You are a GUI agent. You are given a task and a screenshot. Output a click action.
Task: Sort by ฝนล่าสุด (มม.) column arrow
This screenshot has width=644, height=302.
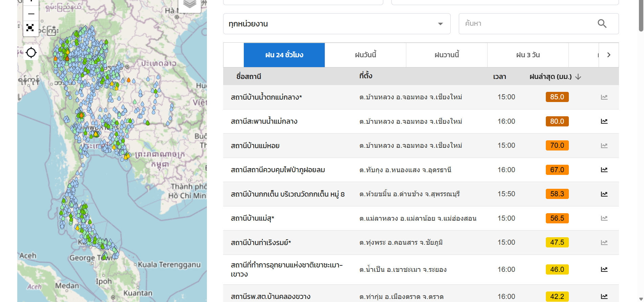point(578,77)
